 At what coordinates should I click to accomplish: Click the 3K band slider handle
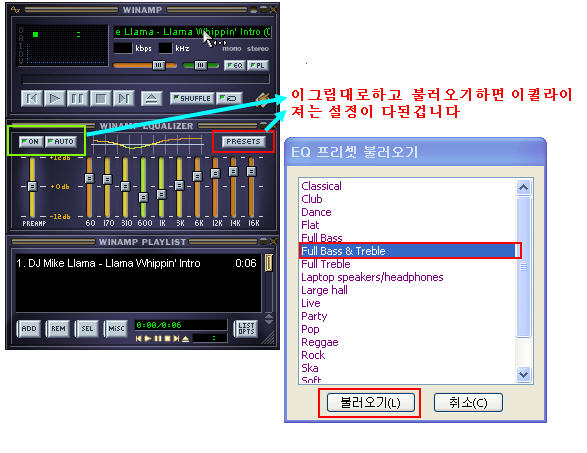pos(179,185)
